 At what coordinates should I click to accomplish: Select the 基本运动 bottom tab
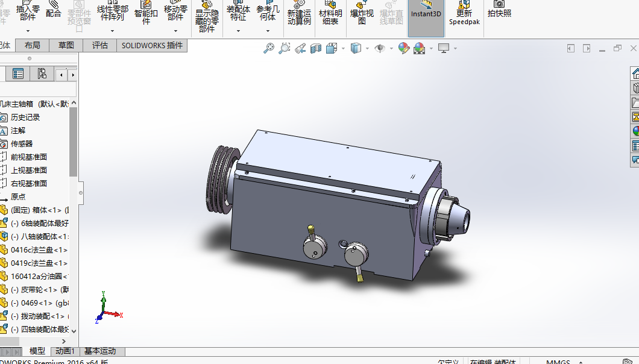click(x=100, y=351)
